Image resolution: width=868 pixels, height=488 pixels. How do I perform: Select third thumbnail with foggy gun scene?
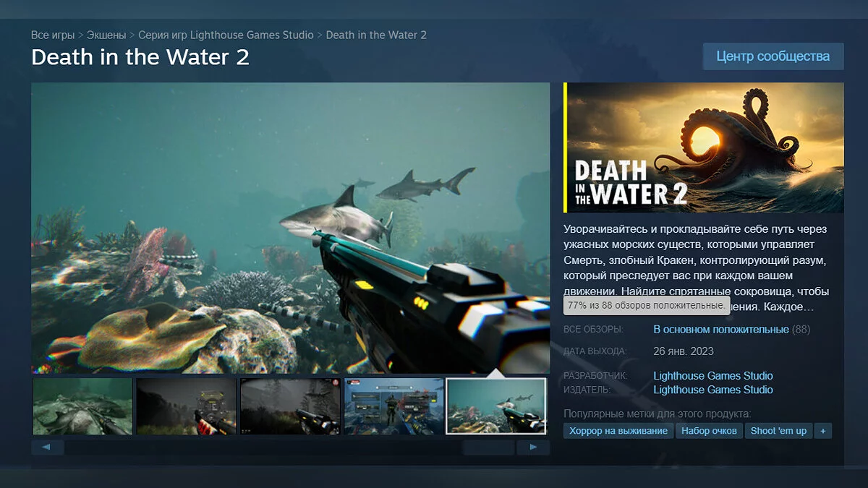click(290, 406)
